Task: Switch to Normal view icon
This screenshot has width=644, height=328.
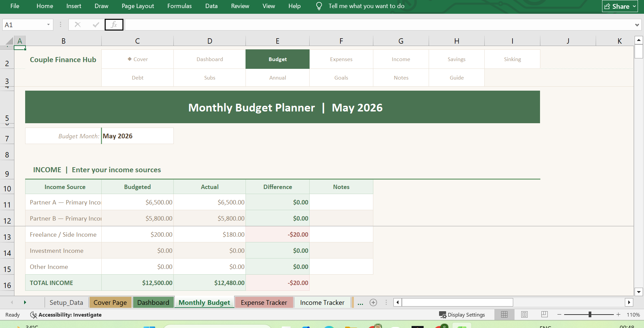Action: pyautogui.click(x=504, y=314)
